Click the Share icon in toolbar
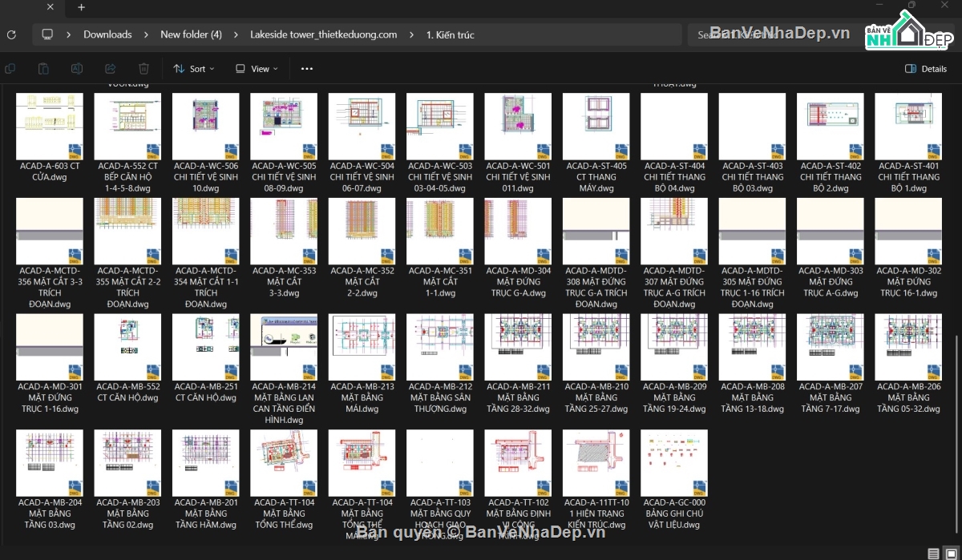This screenshot has width=962, height=560. (111, 69)
